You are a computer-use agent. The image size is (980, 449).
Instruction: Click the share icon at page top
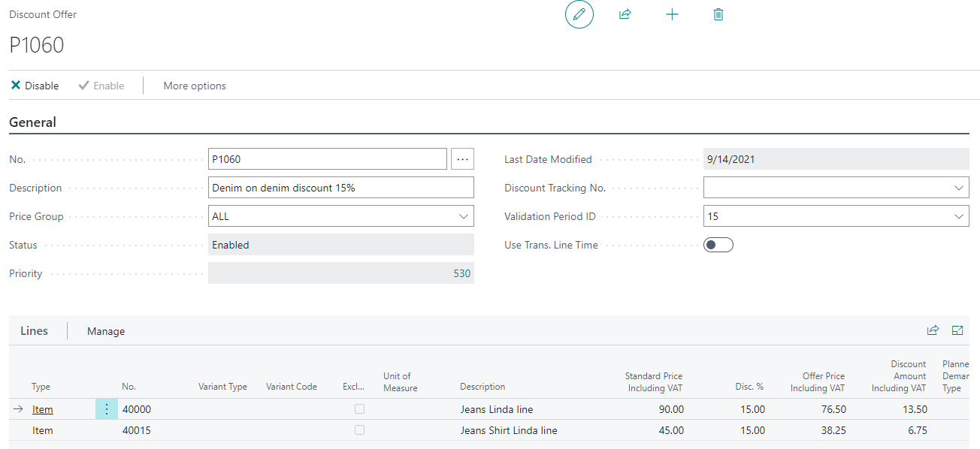click(625, 14)
